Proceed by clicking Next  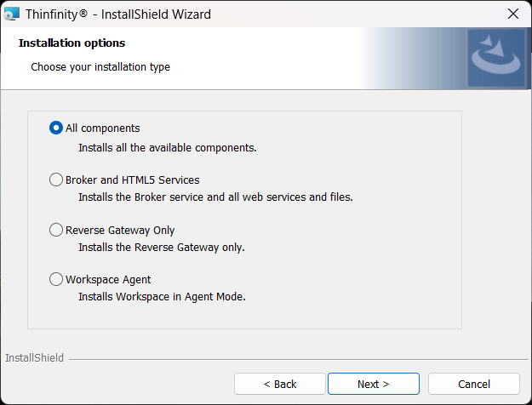coord(374,384)
